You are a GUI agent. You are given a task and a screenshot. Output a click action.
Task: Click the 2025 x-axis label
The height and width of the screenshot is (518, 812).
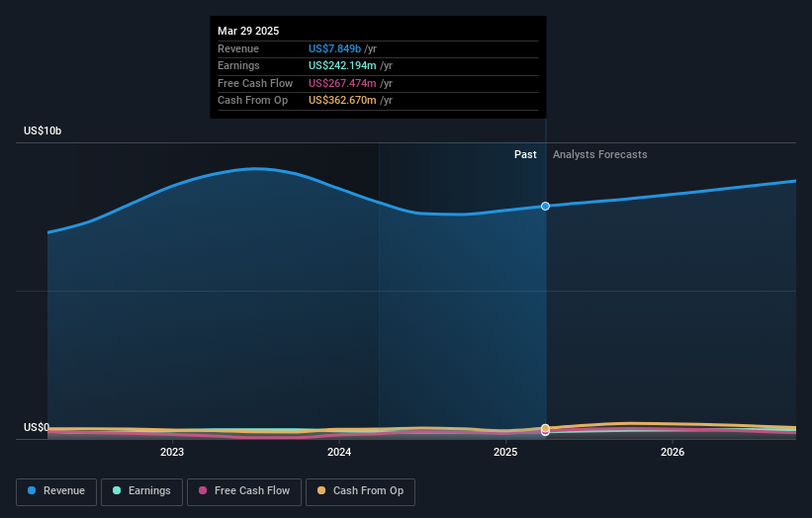(x=505, y=452)
